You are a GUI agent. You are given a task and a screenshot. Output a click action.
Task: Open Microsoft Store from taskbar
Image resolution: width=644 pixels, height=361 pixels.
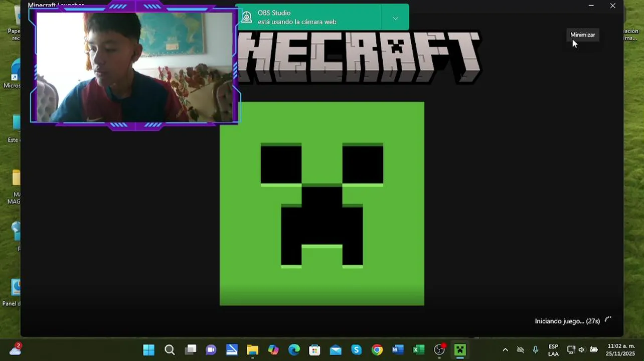click(314, 349)
